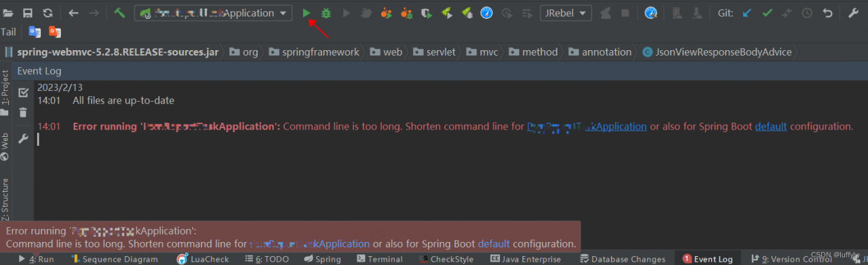Click the 'default' link in the notification popup

[x=494, y=243]
